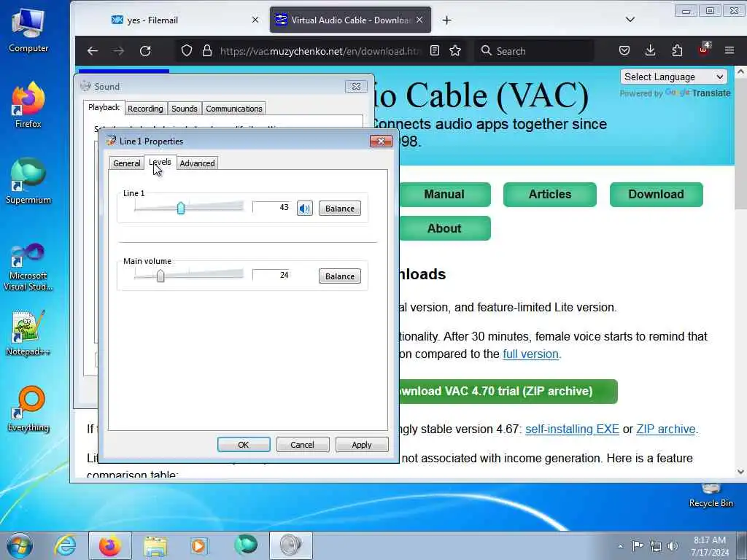Open Computer desktop icon
The image size is (747, 560).
point(28,29)
